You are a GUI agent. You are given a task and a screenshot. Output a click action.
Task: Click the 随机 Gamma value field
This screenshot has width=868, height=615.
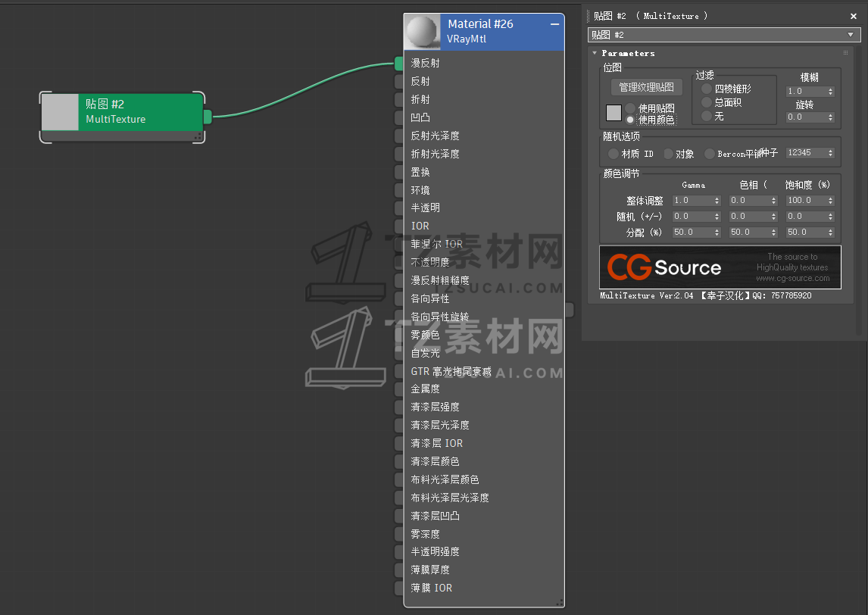click(x=692, y=217)
